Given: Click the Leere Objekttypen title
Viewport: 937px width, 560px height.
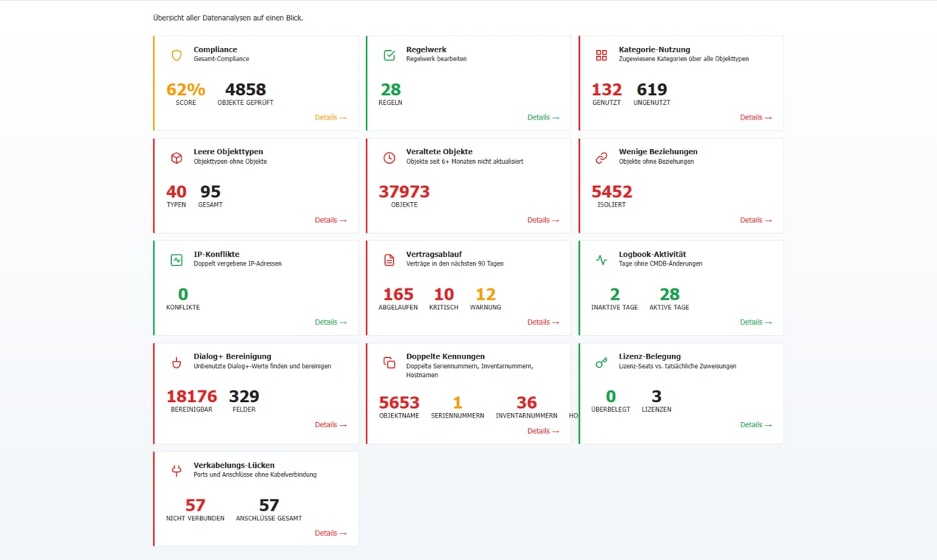Looking at the screenshot, I should (x=228, y=151).
